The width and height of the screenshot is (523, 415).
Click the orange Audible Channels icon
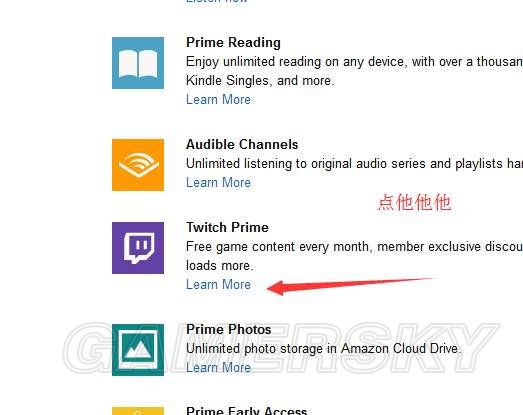[x=138, y=165]
